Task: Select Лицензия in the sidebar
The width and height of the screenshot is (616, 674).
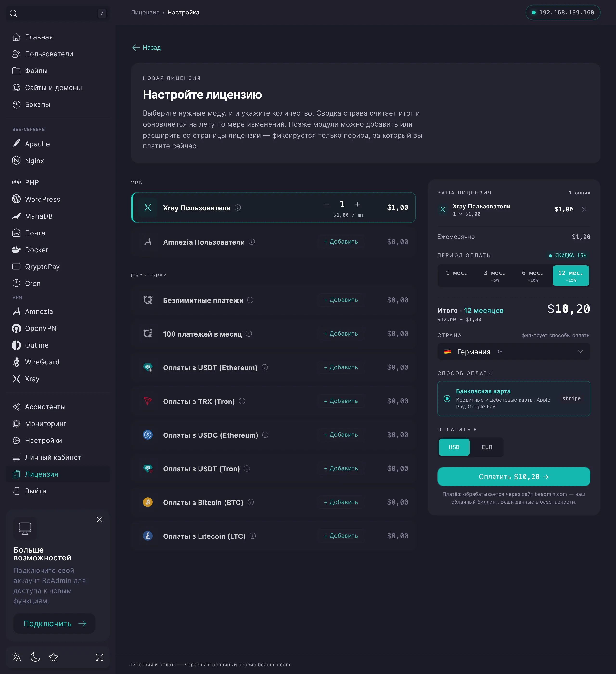Action: (x=58, y=474)
